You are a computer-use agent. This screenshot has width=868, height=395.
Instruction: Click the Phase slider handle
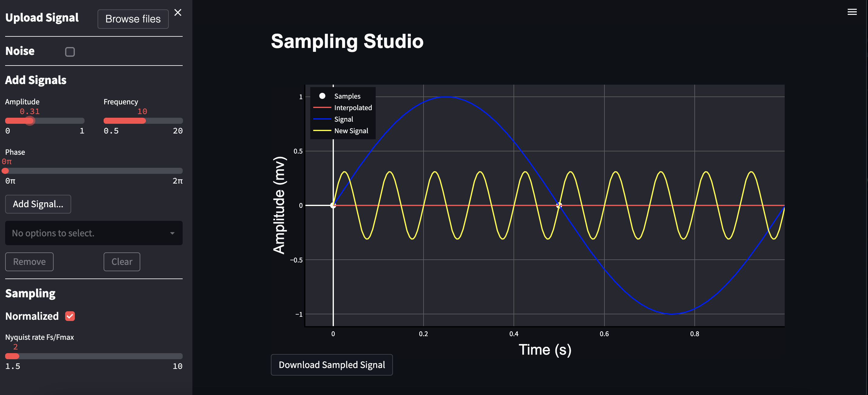click(5, 171)
